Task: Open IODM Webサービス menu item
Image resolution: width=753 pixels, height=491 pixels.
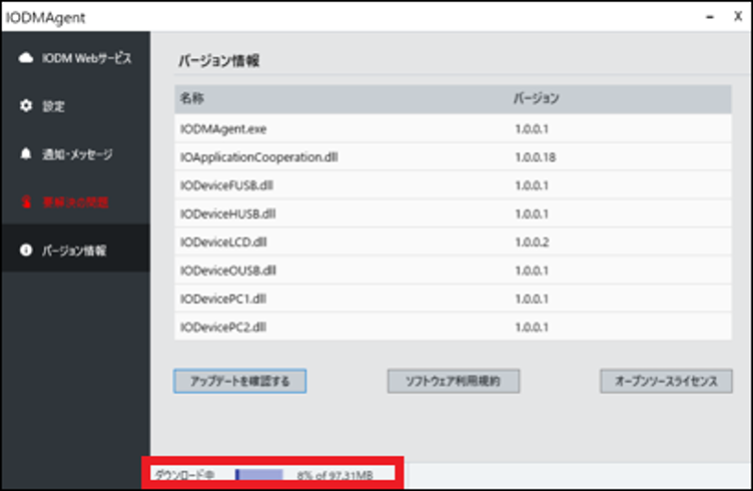Action: [x=76, y=58]
